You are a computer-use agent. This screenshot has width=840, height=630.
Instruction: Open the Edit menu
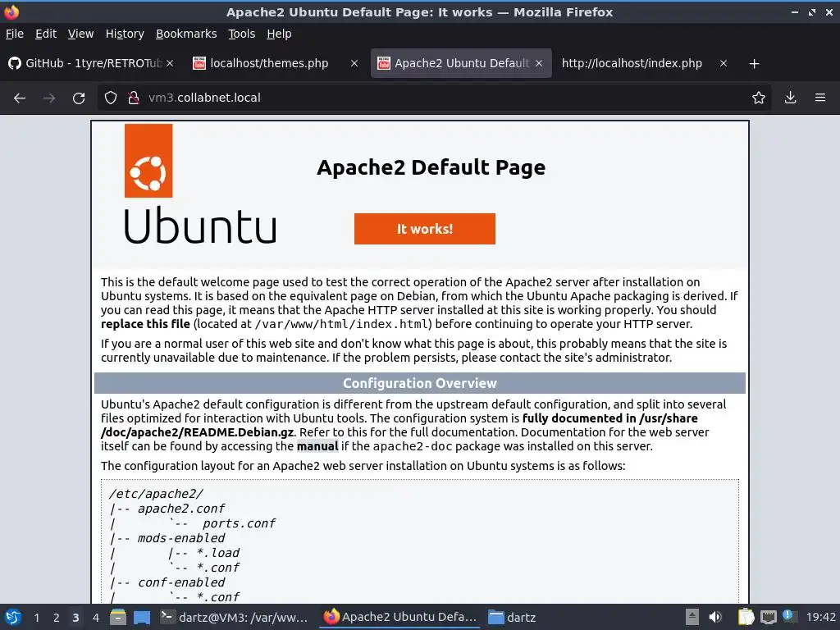click(46, 34)
